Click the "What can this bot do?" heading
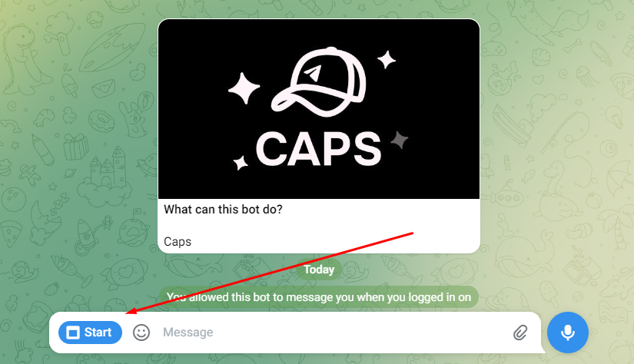This screenshot has height=364, width=634. [223, 210]
